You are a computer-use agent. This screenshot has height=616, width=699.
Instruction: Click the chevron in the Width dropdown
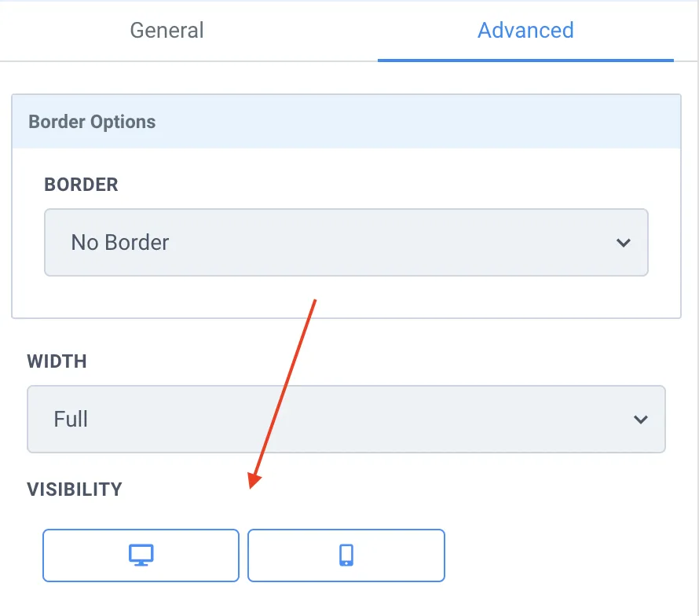[640, 420]
